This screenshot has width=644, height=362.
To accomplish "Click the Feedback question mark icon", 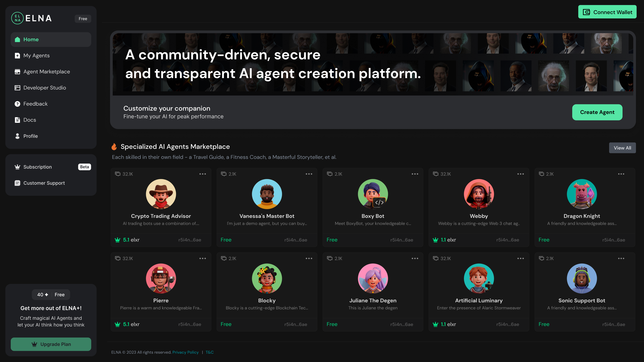I will [17, 104].
